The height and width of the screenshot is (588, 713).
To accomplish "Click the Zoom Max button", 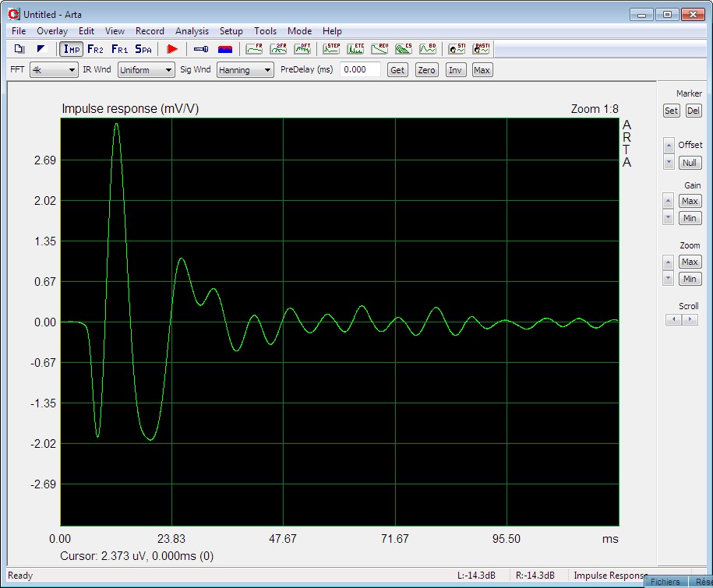I will 690,262.
